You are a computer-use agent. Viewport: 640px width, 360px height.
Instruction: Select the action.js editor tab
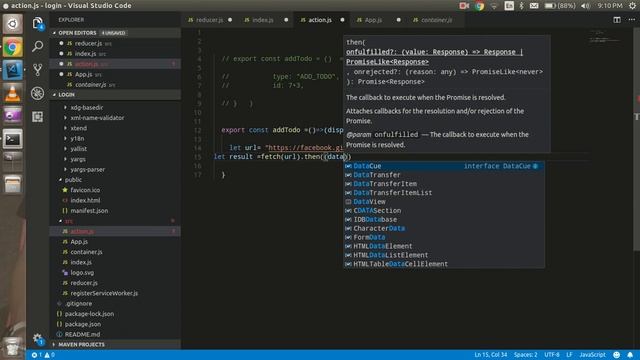[x=320, y=20]
